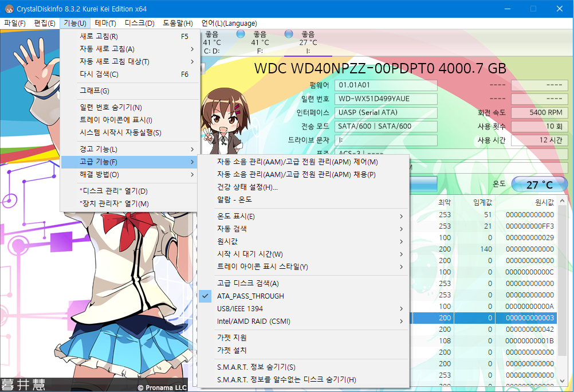Select 고급 디스크 검색(A) entry

tap(303, 283)
